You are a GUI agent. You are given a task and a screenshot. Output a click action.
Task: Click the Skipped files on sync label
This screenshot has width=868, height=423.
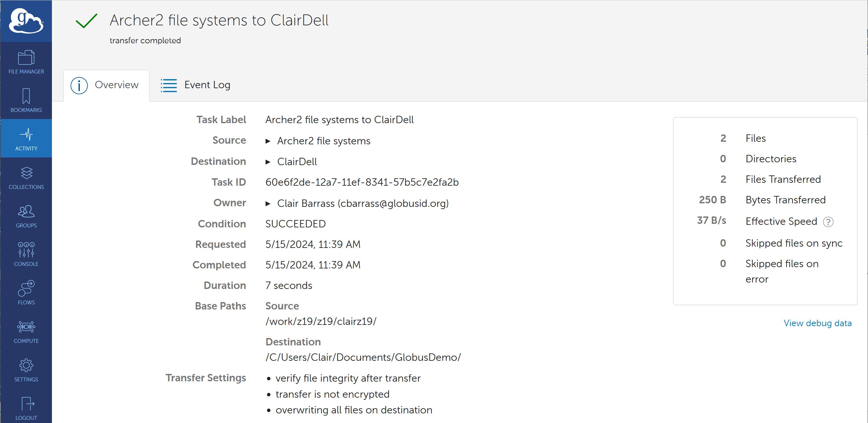[794, 243]
